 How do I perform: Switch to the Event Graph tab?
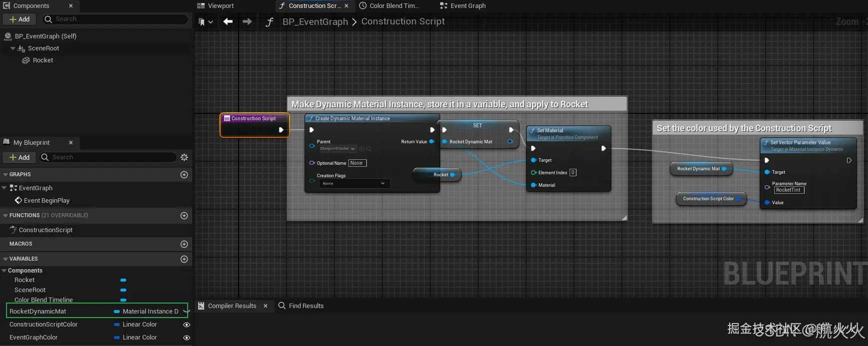pos(463,6)
